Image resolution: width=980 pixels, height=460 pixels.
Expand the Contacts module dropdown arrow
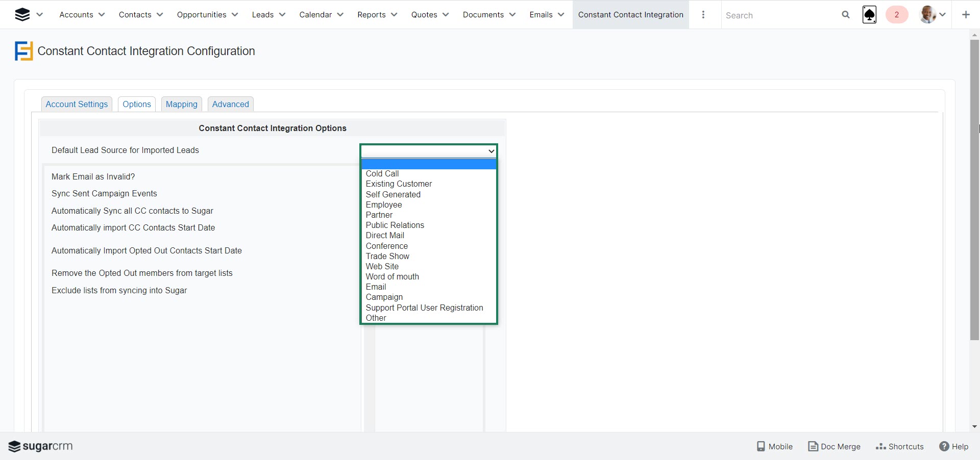click(x=160, y=15)
